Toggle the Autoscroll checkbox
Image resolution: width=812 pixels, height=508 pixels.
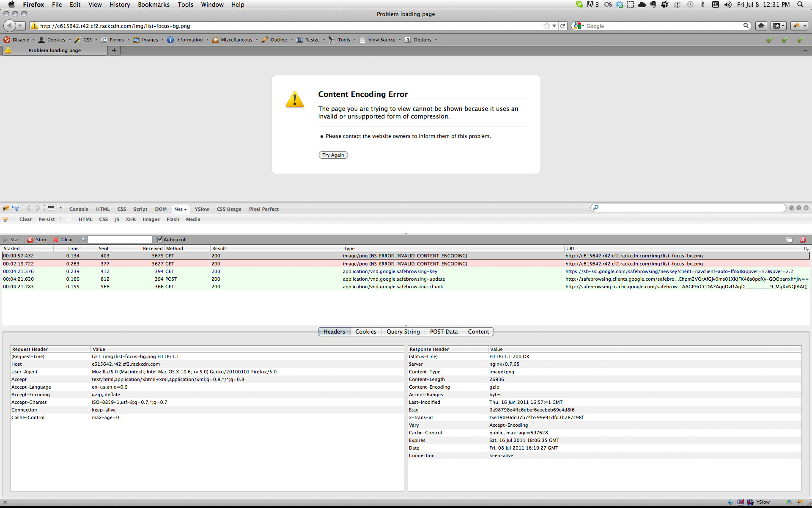(x=160, y=239)
